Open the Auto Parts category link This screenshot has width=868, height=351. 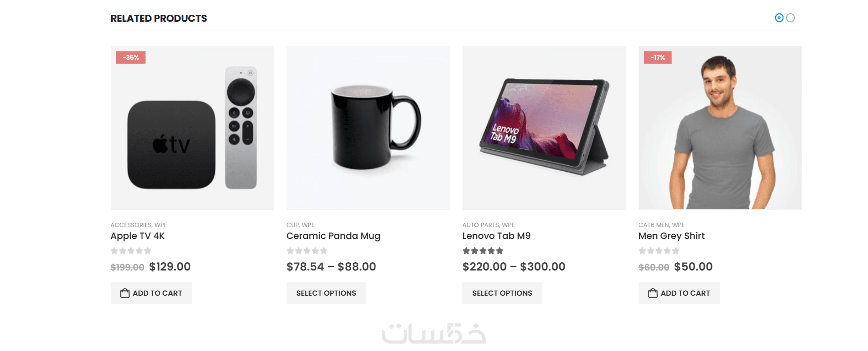[x=480, y=225]
